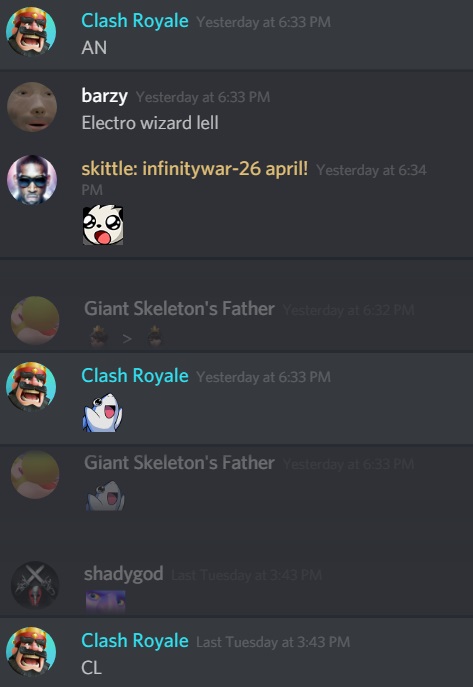Open shadygod's crossed-swords avatar
Viewport: 473px width, 687px height.
pyautogui.click(x=35, y=586)
